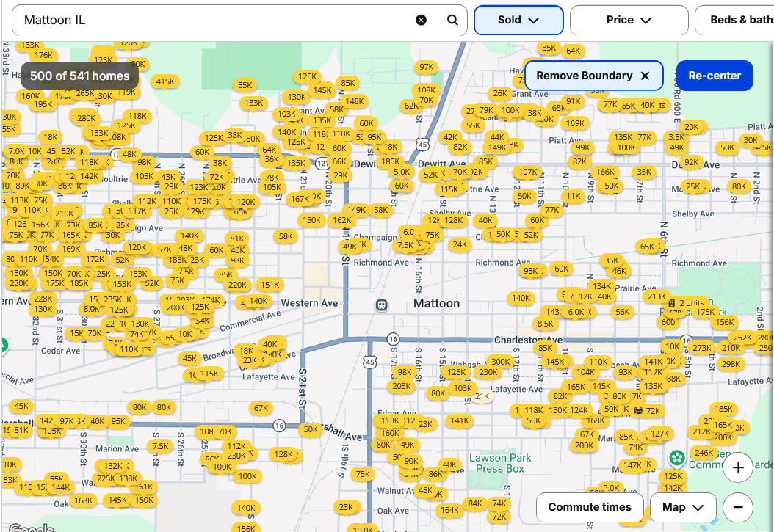Click the 128K marker near Marion Ave

pyautogui.click(x=283, y=454)
